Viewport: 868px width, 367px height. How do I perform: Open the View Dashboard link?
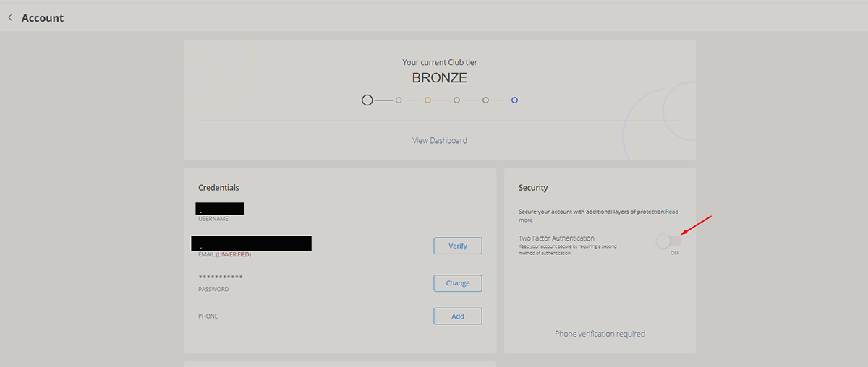pyautogui.click(x=440, y=140)
